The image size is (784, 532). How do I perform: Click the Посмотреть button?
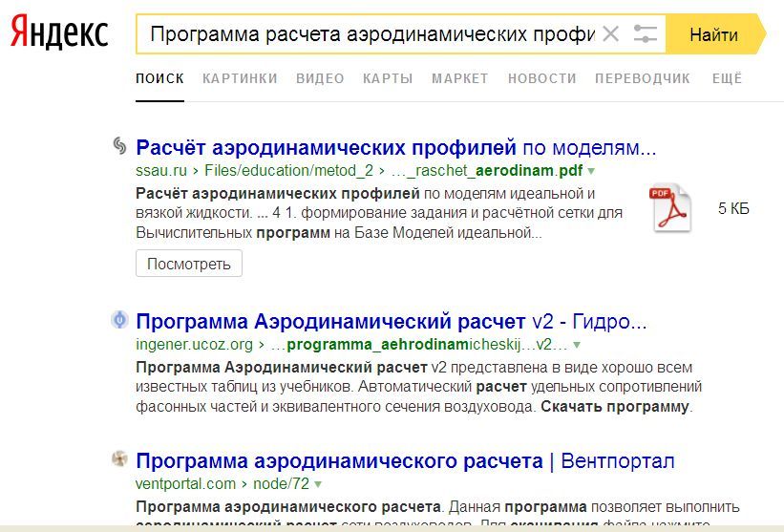(189, 264)
